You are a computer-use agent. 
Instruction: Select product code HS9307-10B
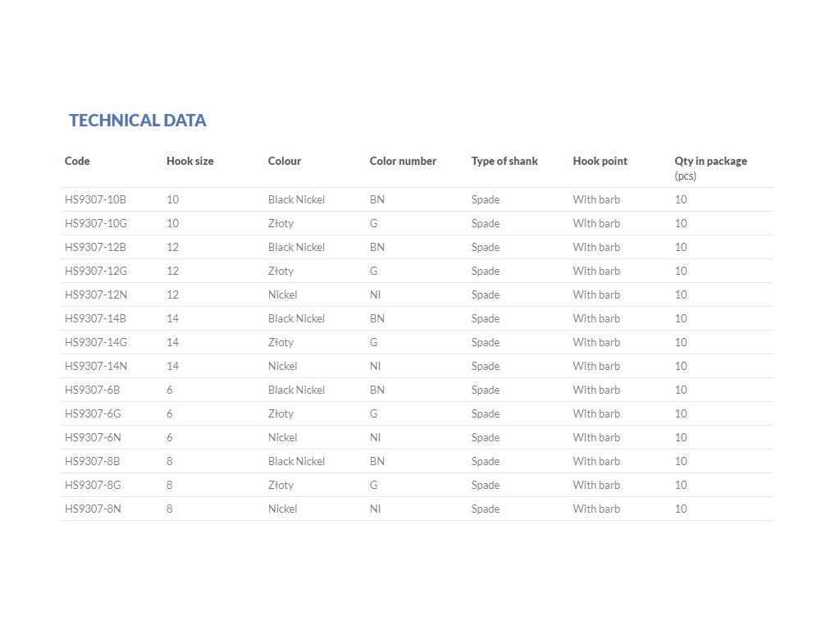(x=95, y=199)
